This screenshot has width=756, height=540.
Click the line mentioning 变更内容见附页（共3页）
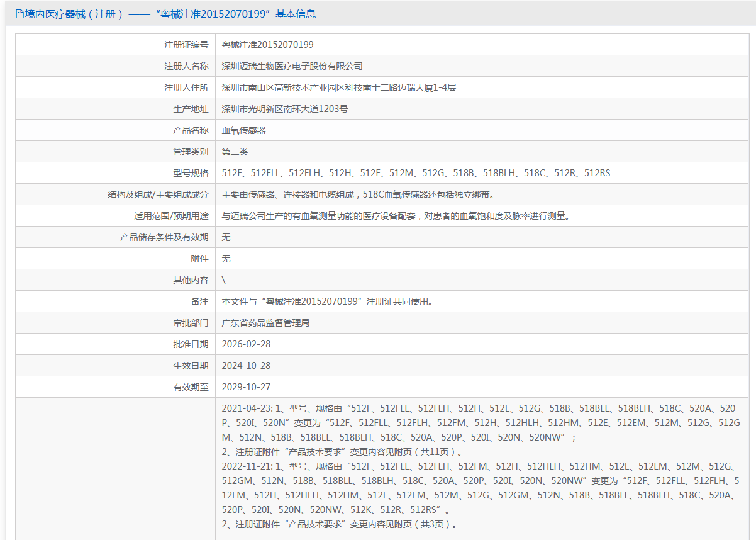pyautogui.click(x=339, y=524)
